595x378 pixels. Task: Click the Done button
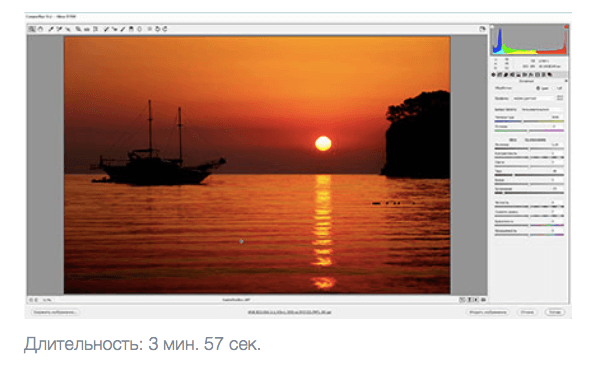point(555,312)
